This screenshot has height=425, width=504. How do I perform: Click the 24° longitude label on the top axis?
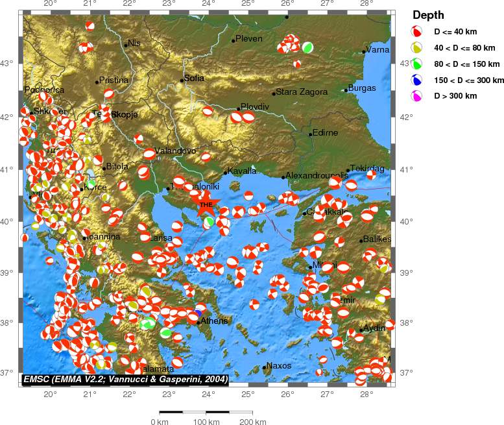[x=208, y=4]
